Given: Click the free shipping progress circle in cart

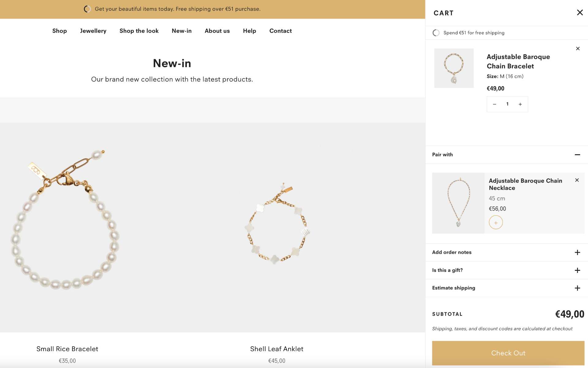Looking at the screenshot, I should 436,33.
